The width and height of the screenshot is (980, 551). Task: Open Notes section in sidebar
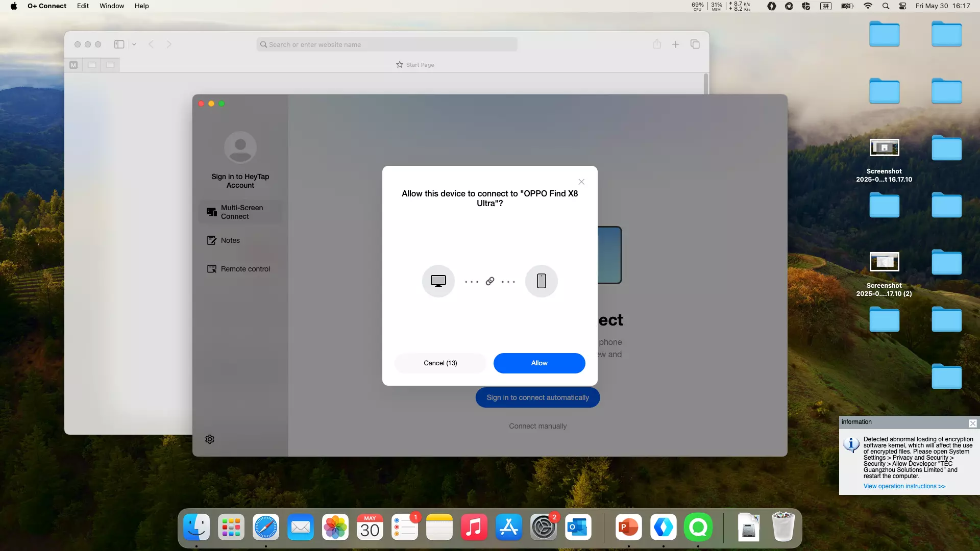pyautogui.click(x=230, y=240)
